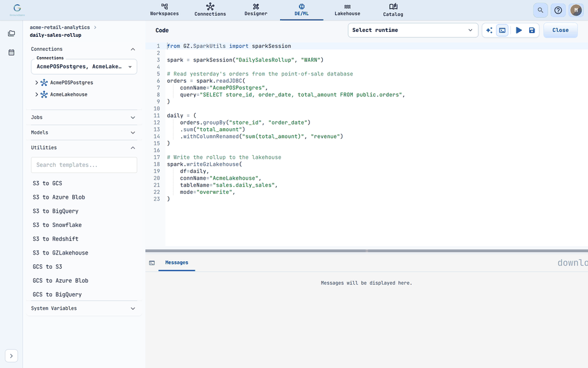
Task: Click the AI assistant sparkle icon
Action: [489, 30]
